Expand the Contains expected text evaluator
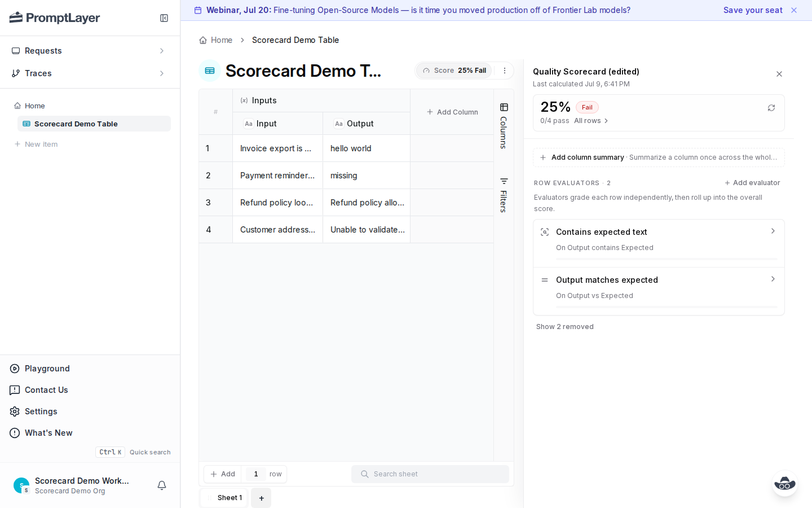812x508 pixels. coord(659,243)
